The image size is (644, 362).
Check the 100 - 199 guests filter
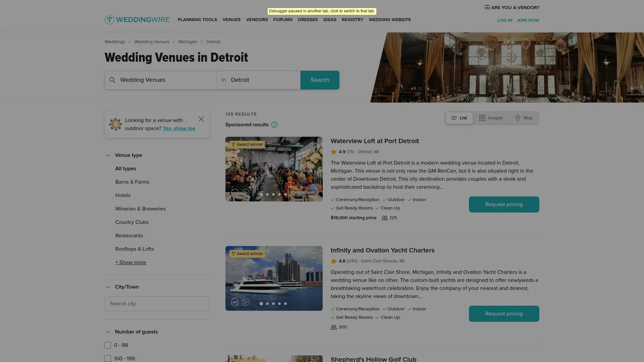(108, 359)
